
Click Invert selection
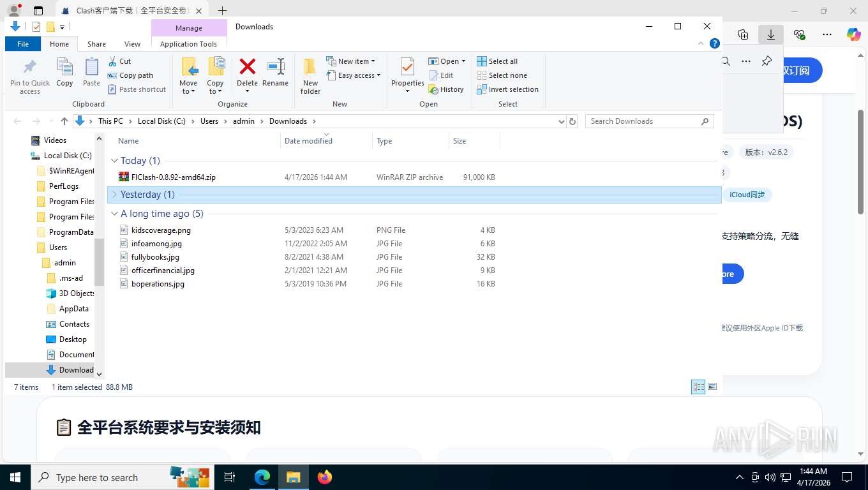(x=507, y=89)
